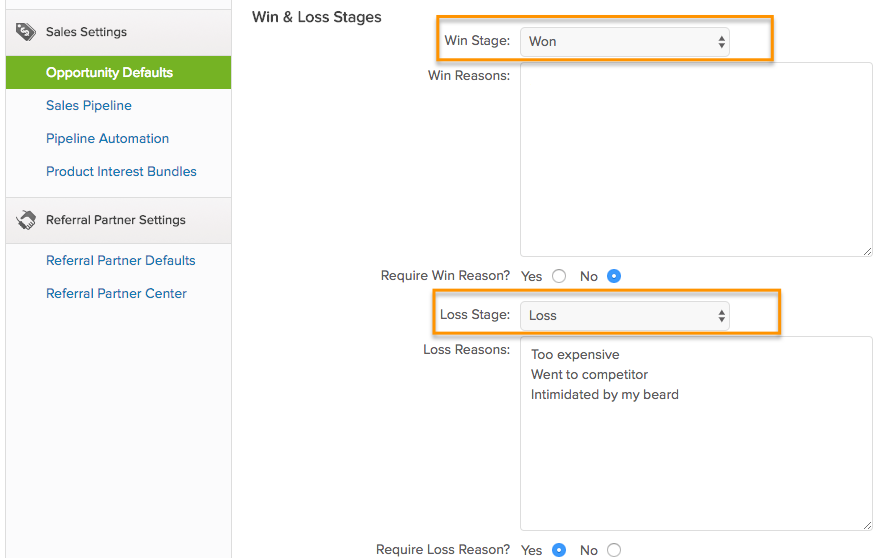Go to the Sales Pipeline settings
This screenshot has width=890, height=558.
tap(89, 105)
